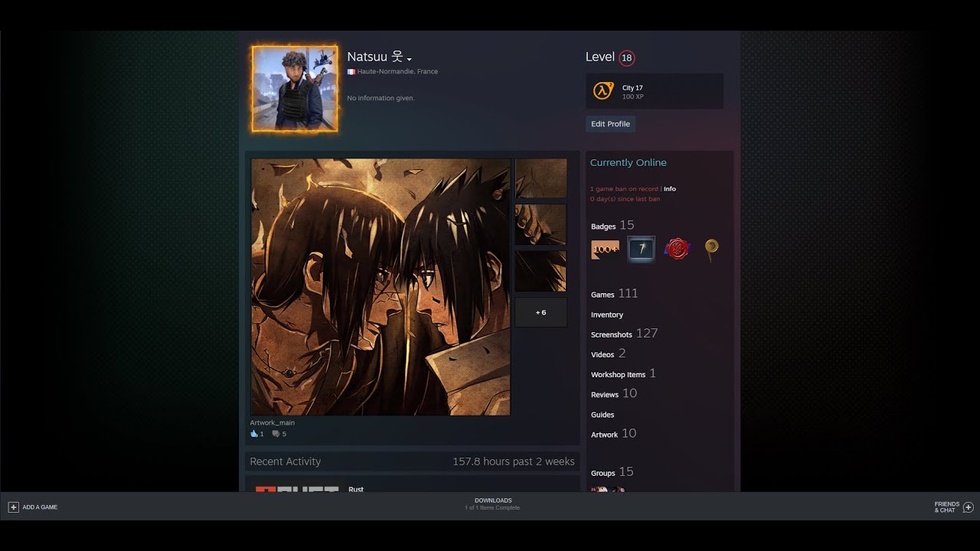Click the Level 18 badge circle
Screen dimensions: 980x551
coord(626,58)
